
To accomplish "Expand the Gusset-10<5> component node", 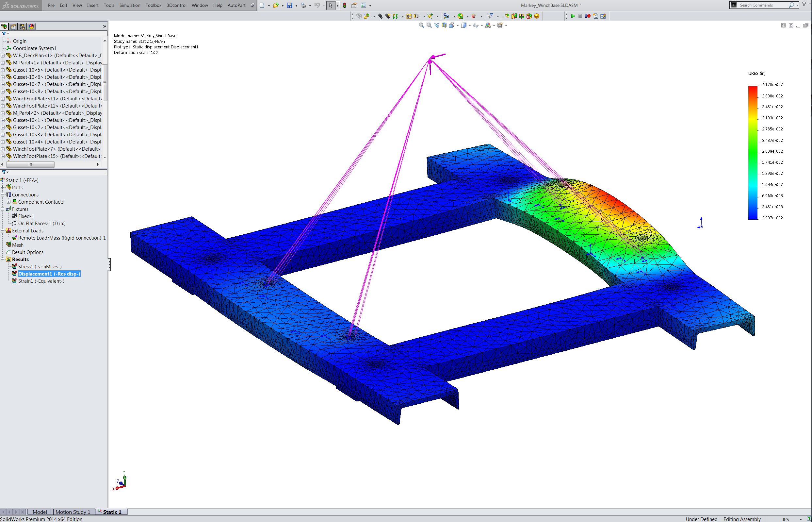I will (3, 70).
